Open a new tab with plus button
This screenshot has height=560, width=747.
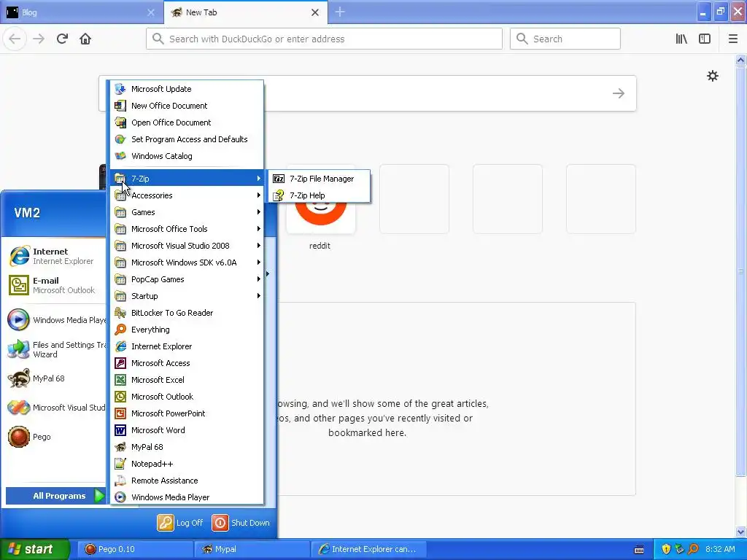[340, 12]
